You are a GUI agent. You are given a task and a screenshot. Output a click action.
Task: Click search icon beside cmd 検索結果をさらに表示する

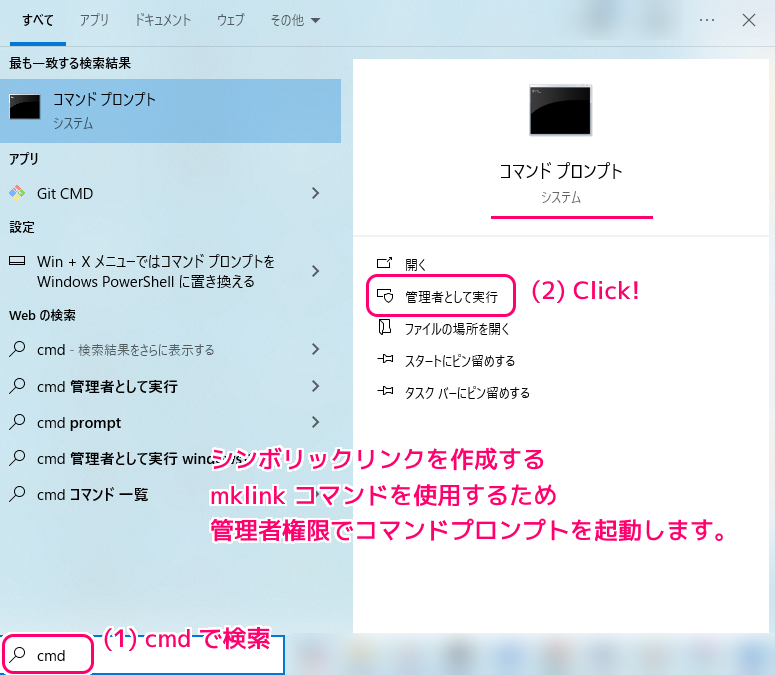click(17, 349)
